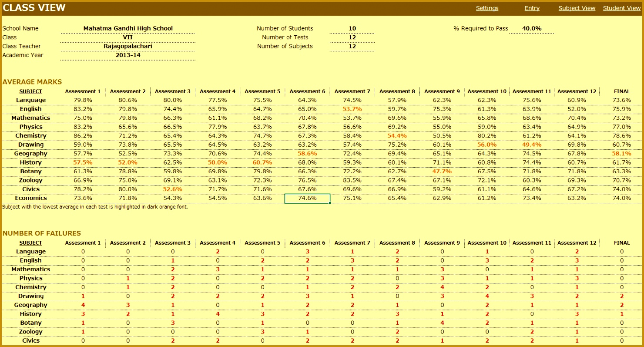Screen dimensions: 644x347
Task: Switch to Subject View
Action: coord(577,8)
